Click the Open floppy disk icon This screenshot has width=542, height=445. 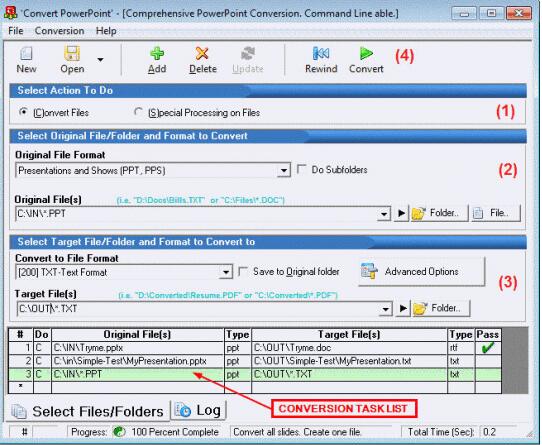click(x=72, y=54)
